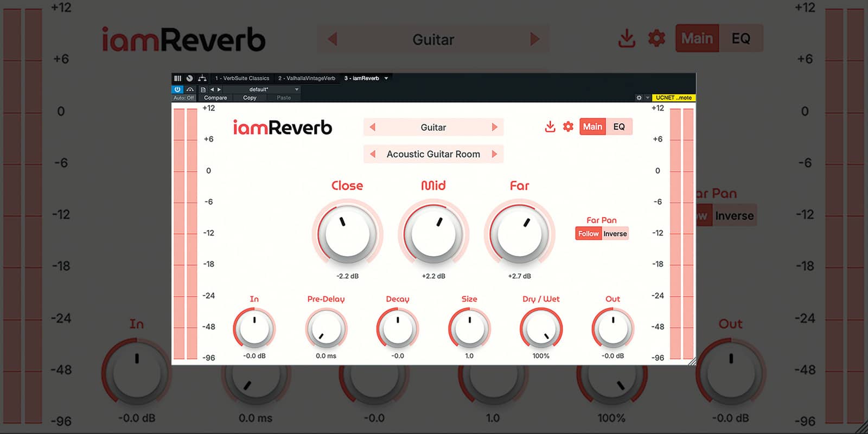Click Inverse in the dimmed background view
868x434 pixels.
tap(735, 215)
